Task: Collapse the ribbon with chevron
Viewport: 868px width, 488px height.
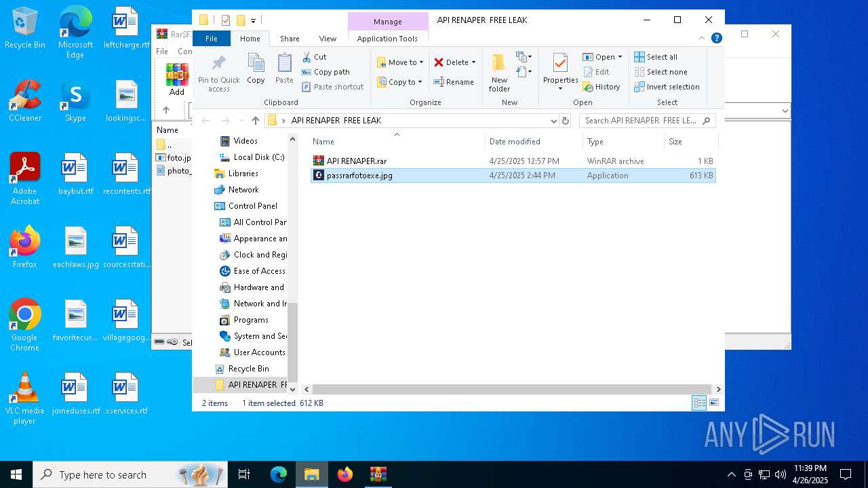Action: [x=702, y=38]
